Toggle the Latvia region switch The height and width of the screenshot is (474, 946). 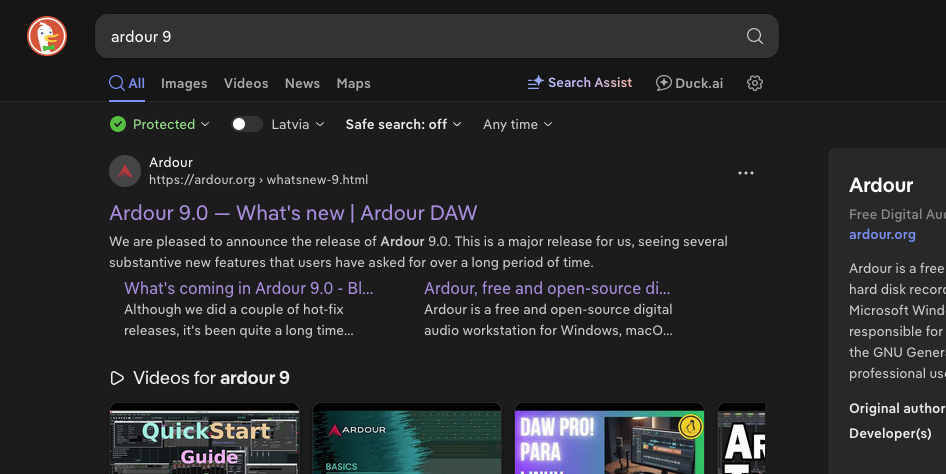click(x=246, y=124)
